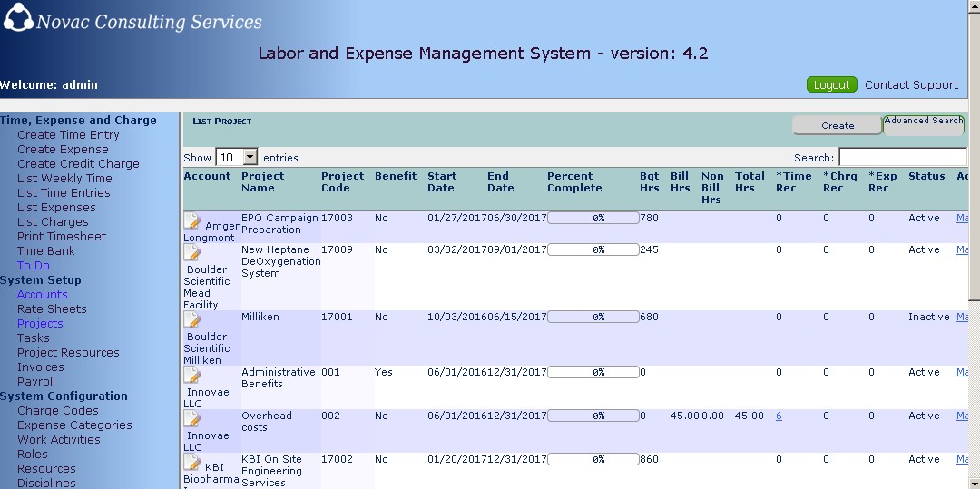Viewport: 980px width, 489px height.
Task: Click percent complete bar for EPO Campaign
Action: (x=593, y=219)
